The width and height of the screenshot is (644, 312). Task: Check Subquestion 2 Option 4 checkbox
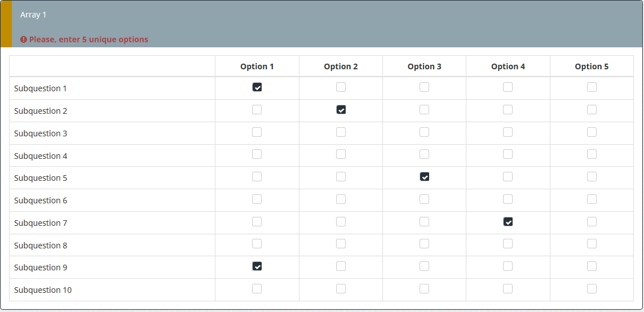(508, 110)
